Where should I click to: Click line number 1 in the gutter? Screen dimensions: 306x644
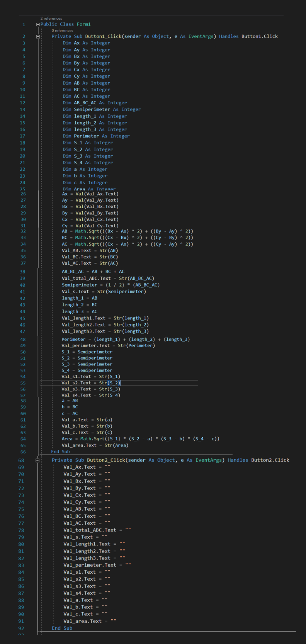(24, 24)
